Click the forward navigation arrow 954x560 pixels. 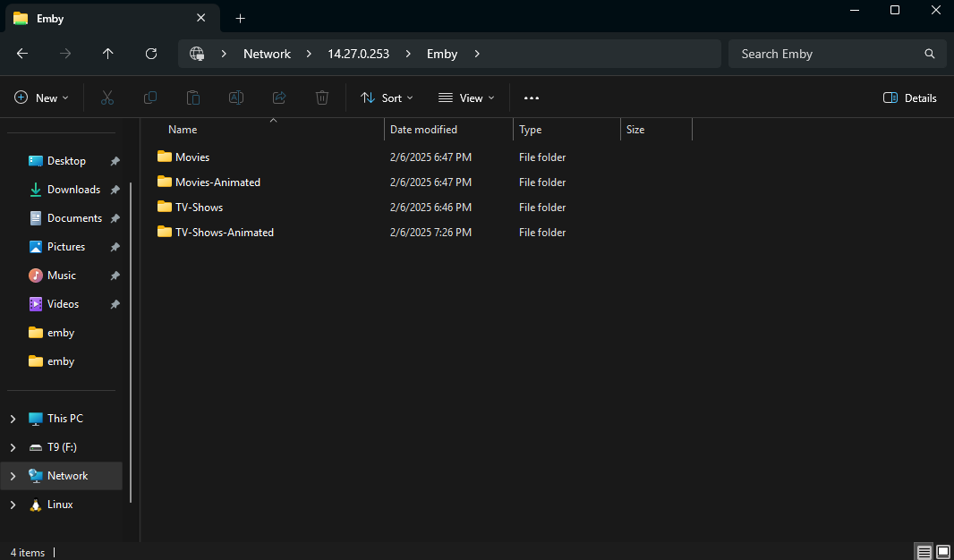point(65,54)
